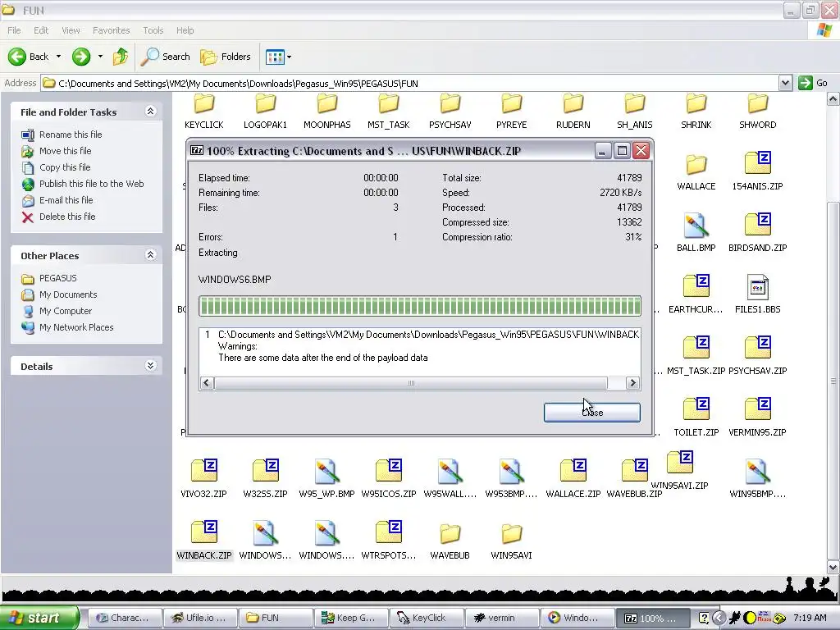Click the Windows Start button
The height and width of the screenshot is (630, 840).
coord(39,618)
